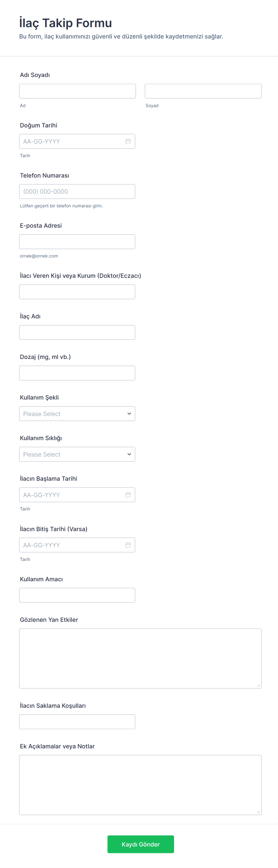Click the Doğum Tarihi date input
The height and width of the screenshot is (868, 278).
[x=71, y=141]
